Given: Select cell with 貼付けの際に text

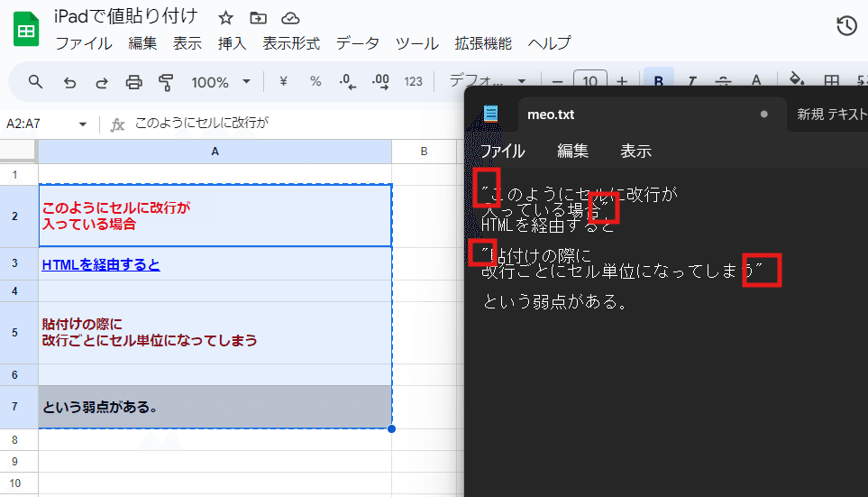Looking at the screenshot, I should (215, 333).
